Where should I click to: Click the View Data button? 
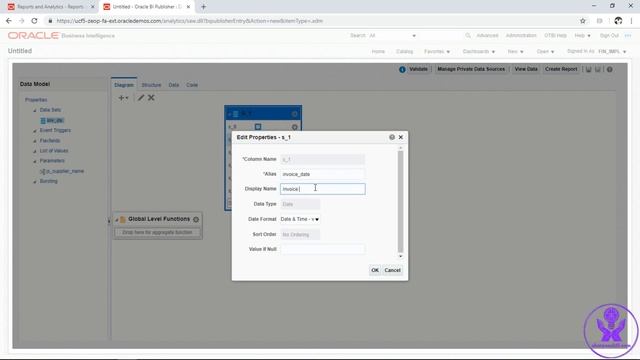(x=526, y=69)
